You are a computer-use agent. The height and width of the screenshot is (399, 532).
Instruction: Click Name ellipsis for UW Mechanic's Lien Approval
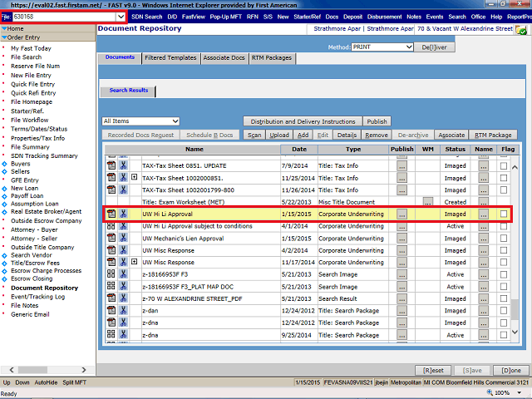click(484, 239)
